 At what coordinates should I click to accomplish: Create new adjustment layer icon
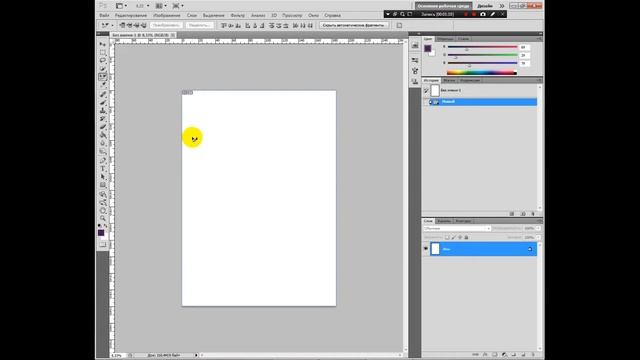pos(504,355)
